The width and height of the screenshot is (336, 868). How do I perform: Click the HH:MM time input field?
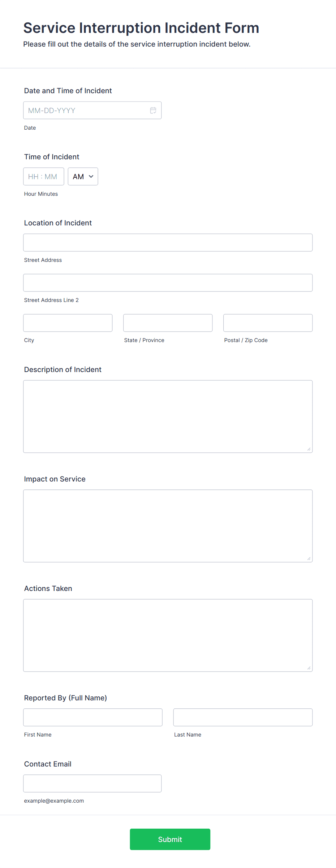click(x=43, y=176)
